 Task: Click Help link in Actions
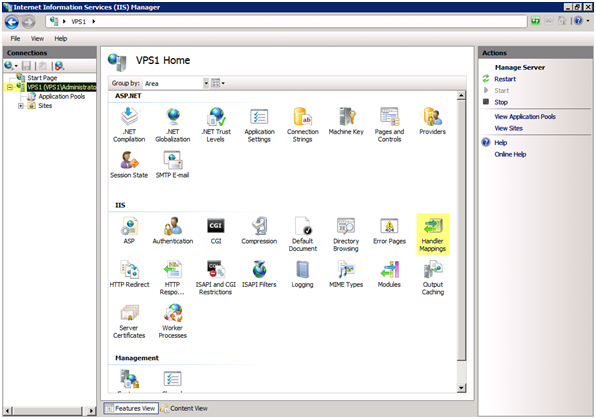[x=501, y=143]
